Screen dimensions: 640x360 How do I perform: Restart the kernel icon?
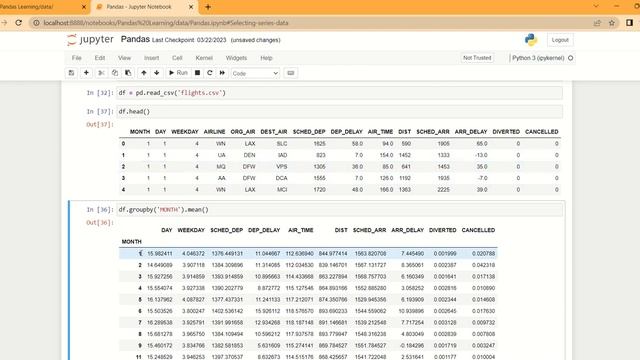[210, 73]
